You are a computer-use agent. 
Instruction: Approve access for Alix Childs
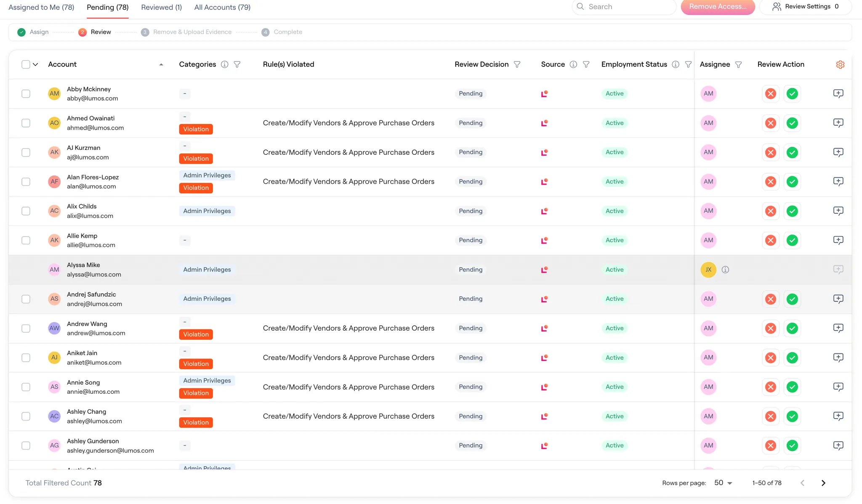tap(792, 211)
